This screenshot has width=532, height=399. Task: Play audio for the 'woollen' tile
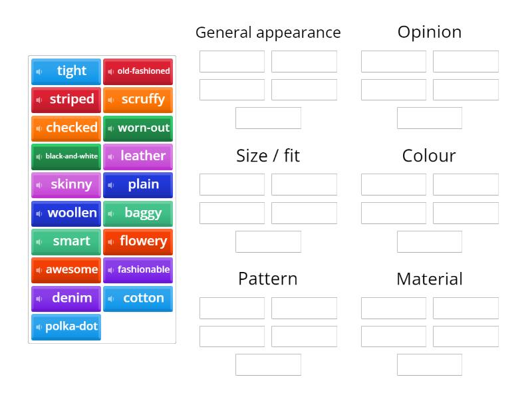tap(39, 213)
